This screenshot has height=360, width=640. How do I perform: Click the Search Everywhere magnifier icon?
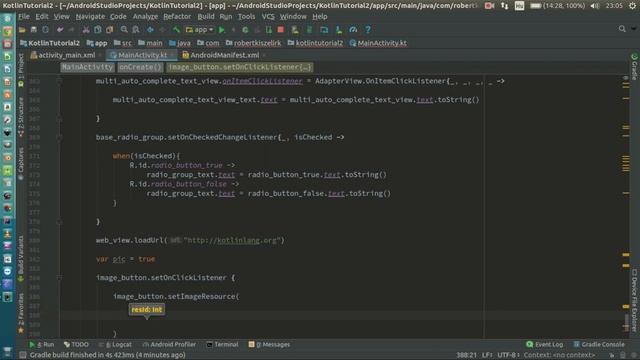(x=622, y=29)
